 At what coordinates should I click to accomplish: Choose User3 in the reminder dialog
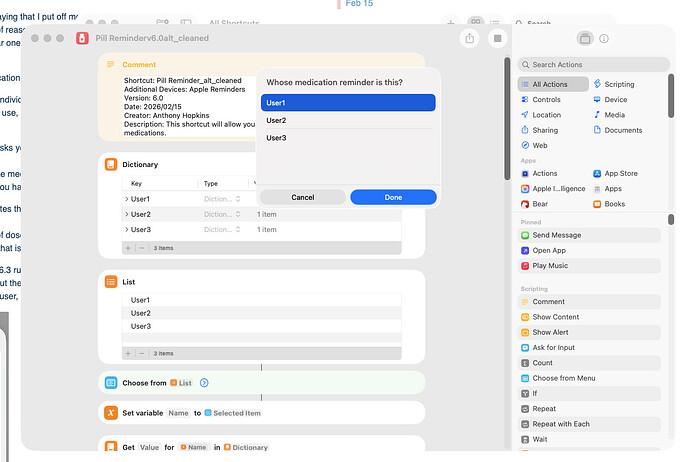click(347, 137)
